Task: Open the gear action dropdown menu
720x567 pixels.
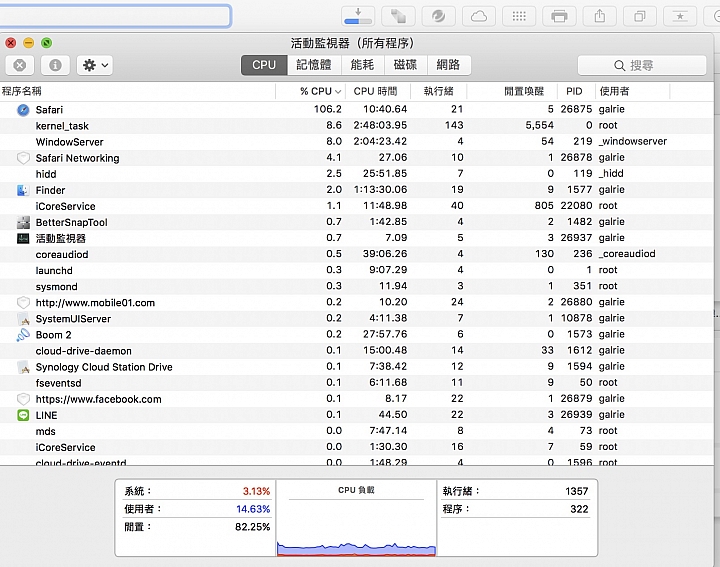Action: point(95,65)
